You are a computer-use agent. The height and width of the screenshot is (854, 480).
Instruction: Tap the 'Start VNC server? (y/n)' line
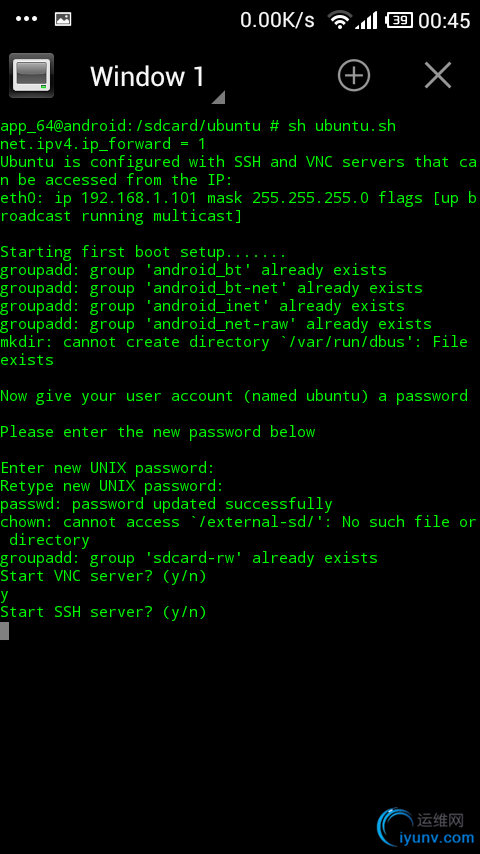pyautogui.click(x=104, y=576)
